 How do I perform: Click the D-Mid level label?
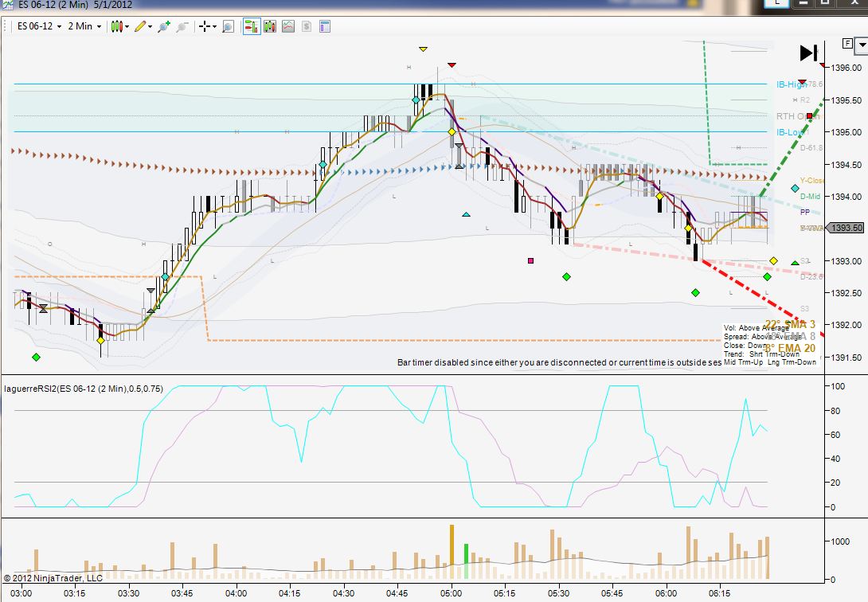pos(811,197)
